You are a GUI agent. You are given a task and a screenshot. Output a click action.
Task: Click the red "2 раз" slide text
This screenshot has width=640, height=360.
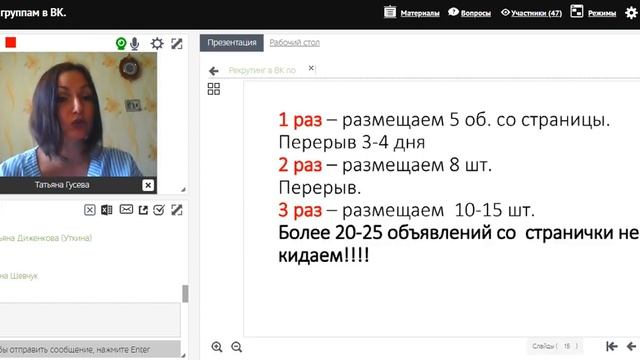pyautogui.click(x=300, y=165)
